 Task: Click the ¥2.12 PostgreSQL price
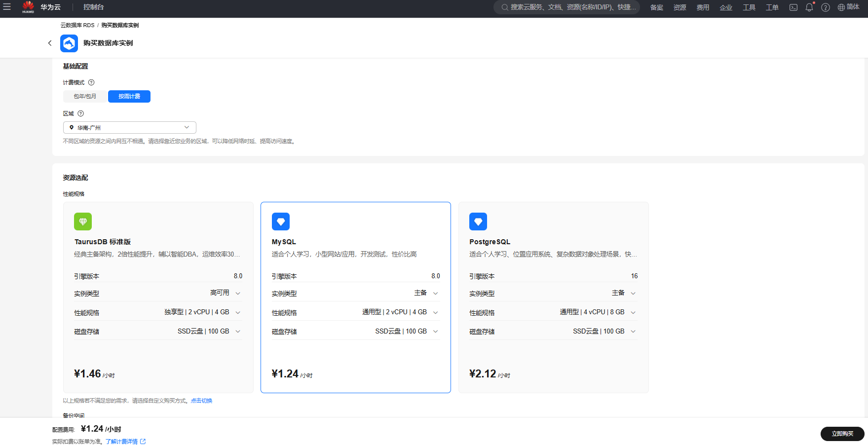pos(483,374)
